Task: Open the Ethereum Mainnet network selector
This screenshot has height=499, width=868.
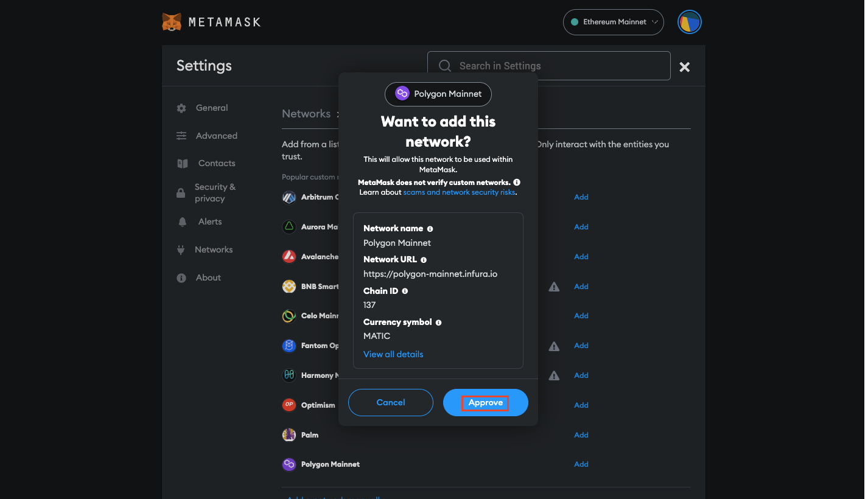Action: (x=613, y=21)
